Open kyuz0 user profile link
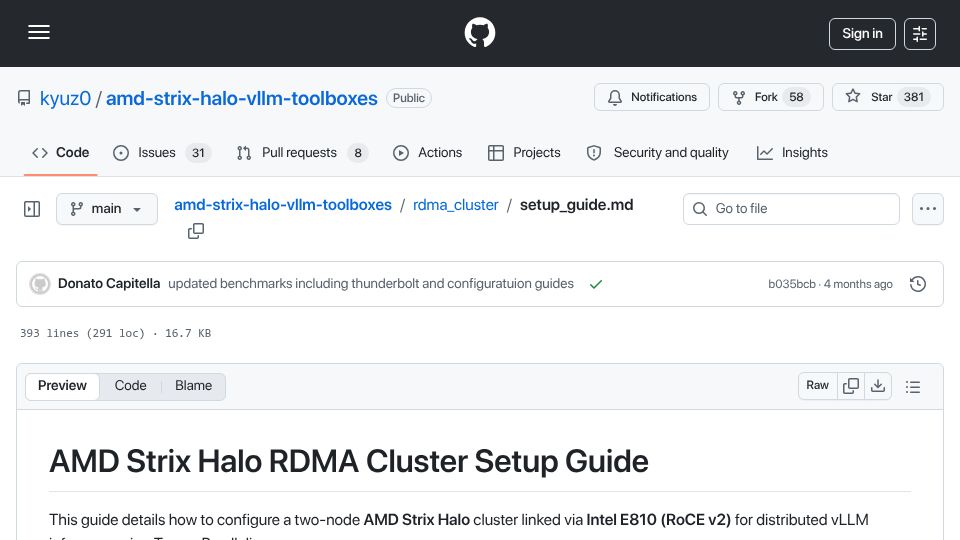This screenshot has height=540, width=960. pos(65,98)
